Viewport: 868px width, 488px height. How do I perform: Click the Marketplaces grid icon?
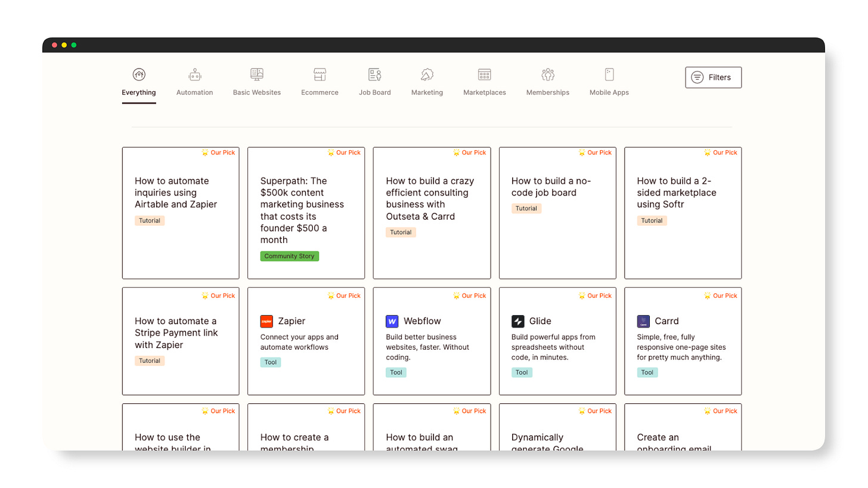485,74
